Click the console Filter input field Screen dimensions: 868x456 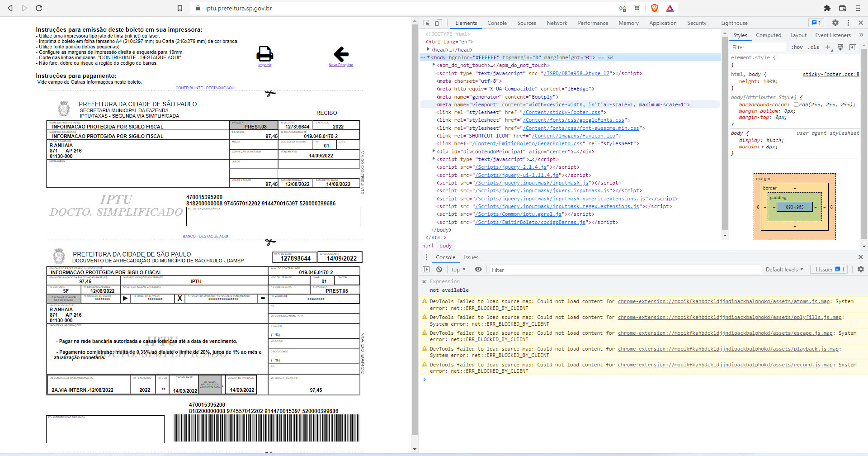(x=626, y=269)
